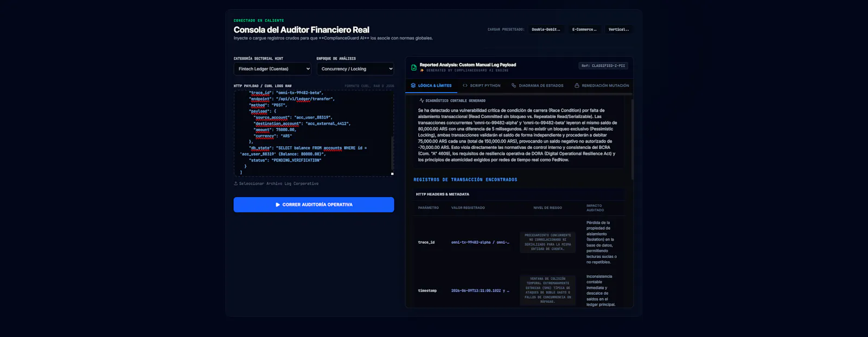Click the 'PENDING_VERIFICATION' status line in payload
868x337 pixels.
[x=285, y=160]
